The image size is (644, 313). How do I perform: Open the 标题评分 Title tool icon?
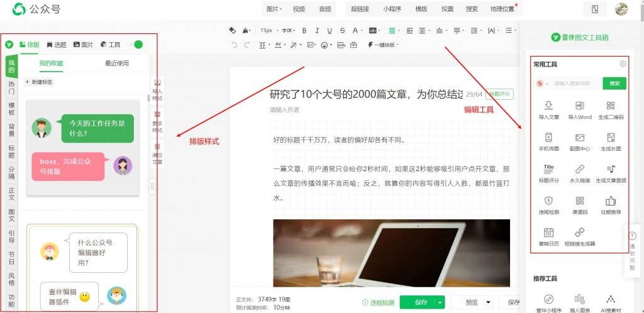548,173
